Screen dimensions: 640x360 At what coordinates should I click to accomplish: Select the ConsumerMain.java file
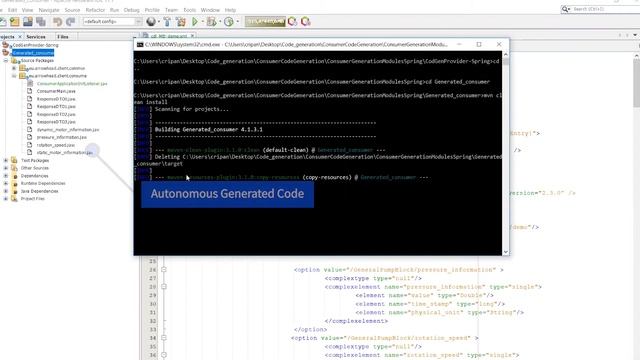coord(56,91)
